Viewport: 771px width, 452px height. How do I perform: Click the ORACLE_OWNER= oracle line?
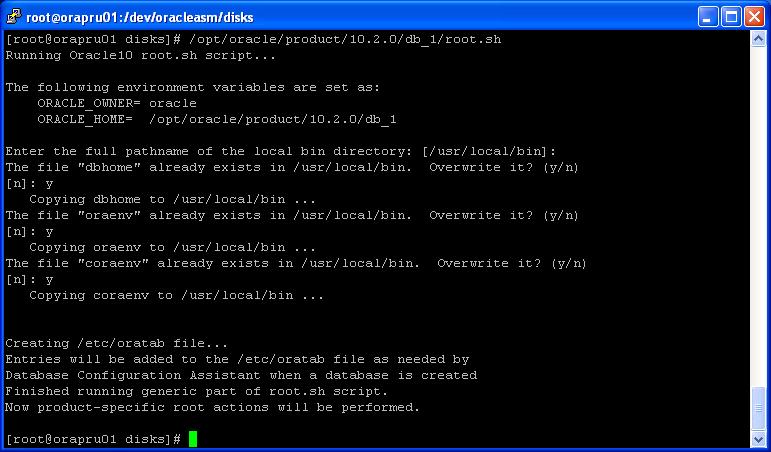pos(117,103)
